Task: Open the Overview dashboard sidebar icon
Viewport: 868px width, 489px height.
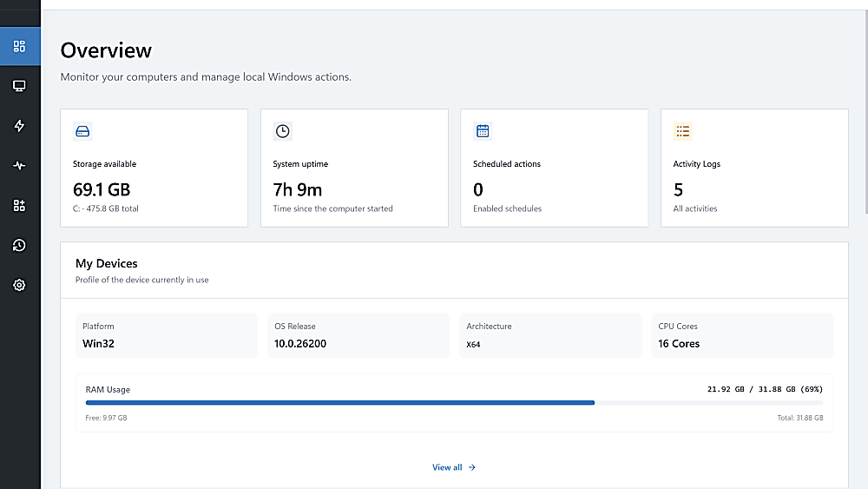Action: 19,47
